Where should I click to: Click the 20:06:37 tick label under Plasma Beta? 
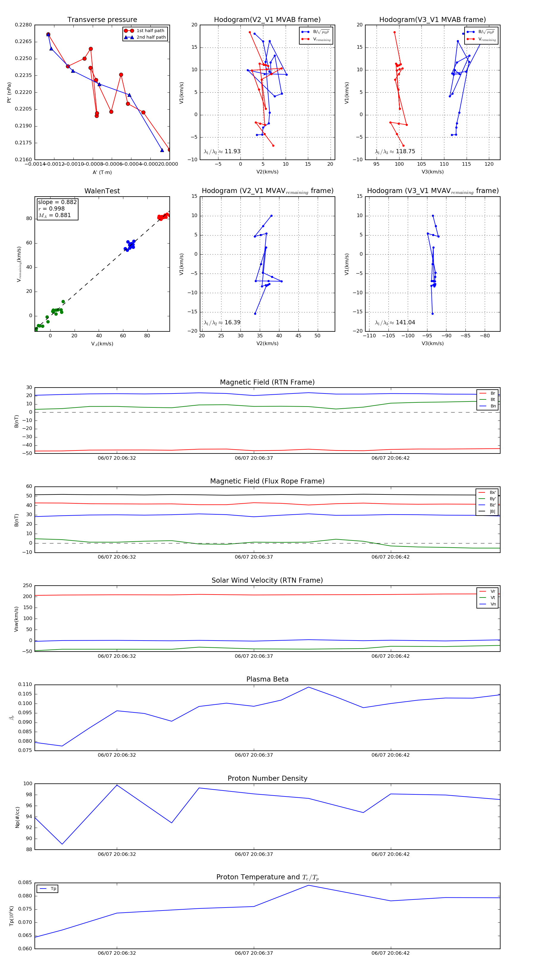tap(254, 755)
